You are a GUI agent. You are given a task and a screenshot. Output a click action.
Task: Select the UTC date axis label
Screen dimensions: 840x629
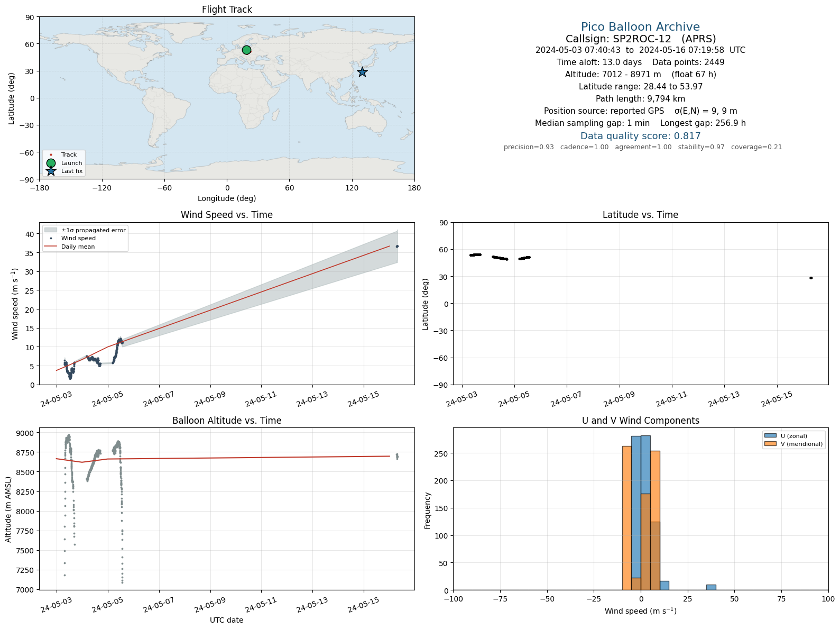pyautogui.click(x=227, y=620)
